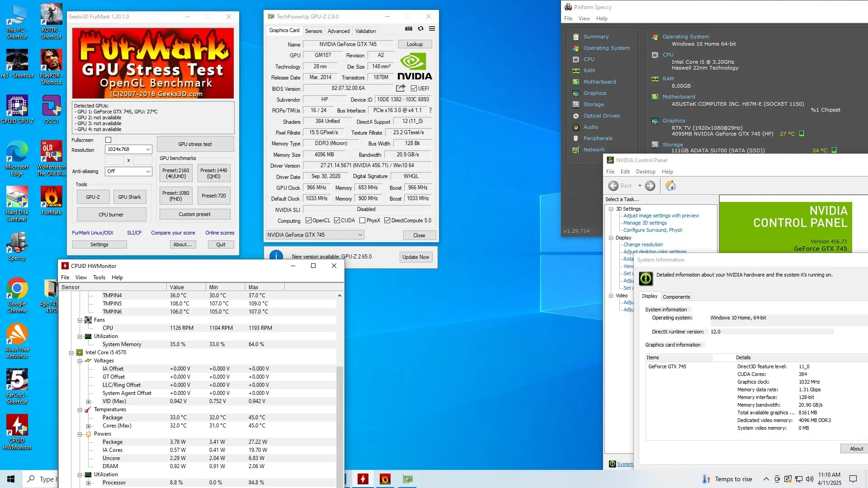Open the FurMark desktop shortcut icon
The height and width of the screenshot is (488, 868).
(51, 200)
